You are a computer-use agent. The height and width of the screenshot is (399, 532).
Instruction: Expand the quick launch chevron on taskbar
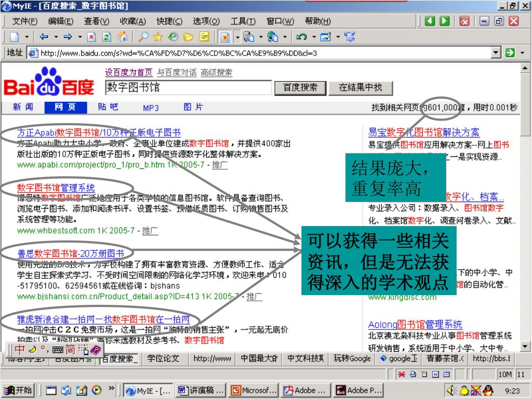(x=111, y=388)
